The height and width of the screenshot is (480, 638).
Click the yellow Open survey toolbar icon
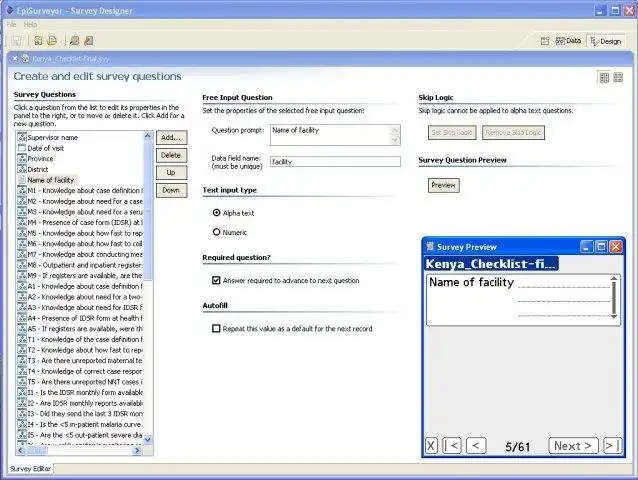[52, 40]
